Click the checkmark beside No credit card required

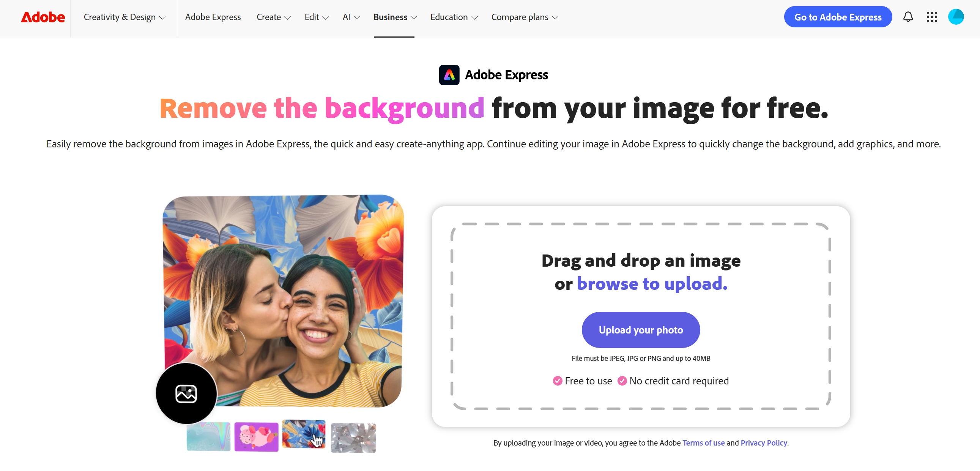pyautogui.click(x=622, y=381)
